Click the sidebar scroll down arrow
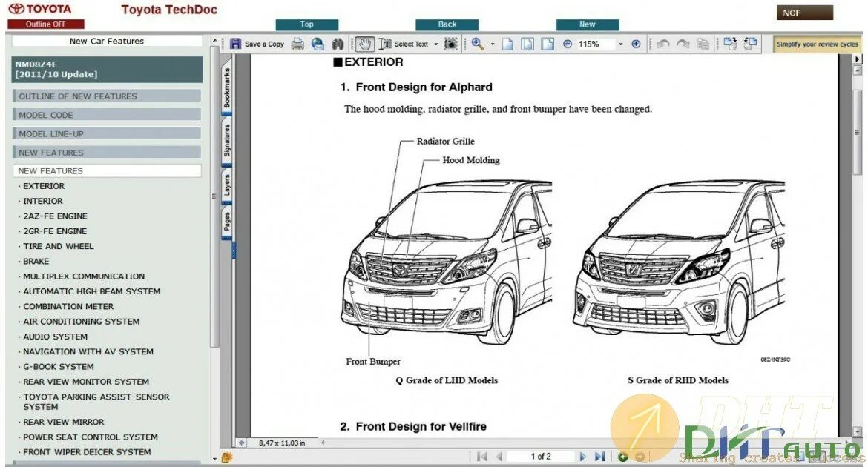Image resolution: width=868 pixels, height=467 pixels. 215,459
